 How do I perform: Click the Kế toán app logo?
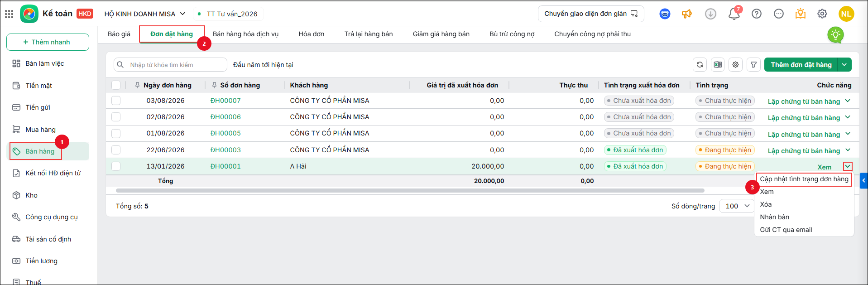[29, 14]
